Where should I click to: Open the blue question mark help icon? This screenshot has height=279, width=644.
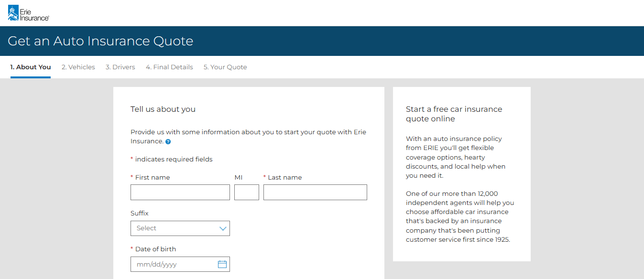click(168, 142)
